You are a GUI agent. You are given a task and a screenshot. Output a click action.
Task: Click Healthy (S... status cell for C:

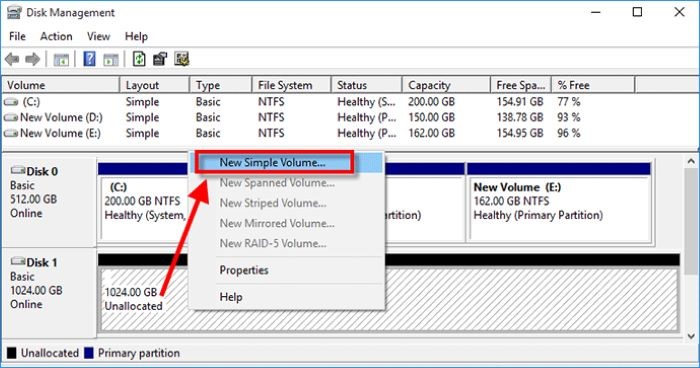pyautogui.click(x=367, y=102)
